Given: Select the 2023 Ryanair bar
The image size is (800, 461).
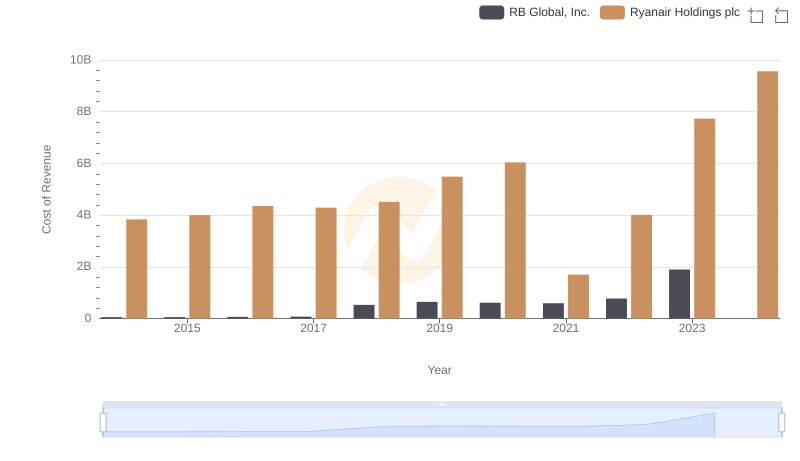Looking at the screenshot, I should [x=704, y=219].
